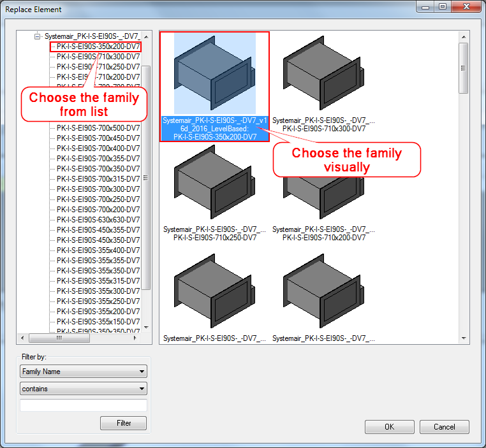Image resolution: width=486 pixels, height=448 pixels.
Task: Open the Family Name filter dropdown
Action: pos(84,372)
